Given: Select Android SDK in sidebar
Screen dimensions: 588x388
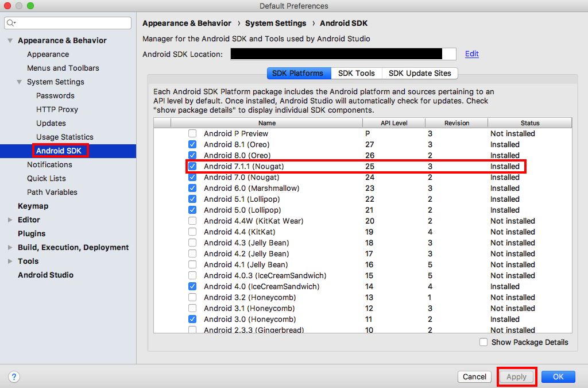Looking at the screenshot, I should [59, 151].
